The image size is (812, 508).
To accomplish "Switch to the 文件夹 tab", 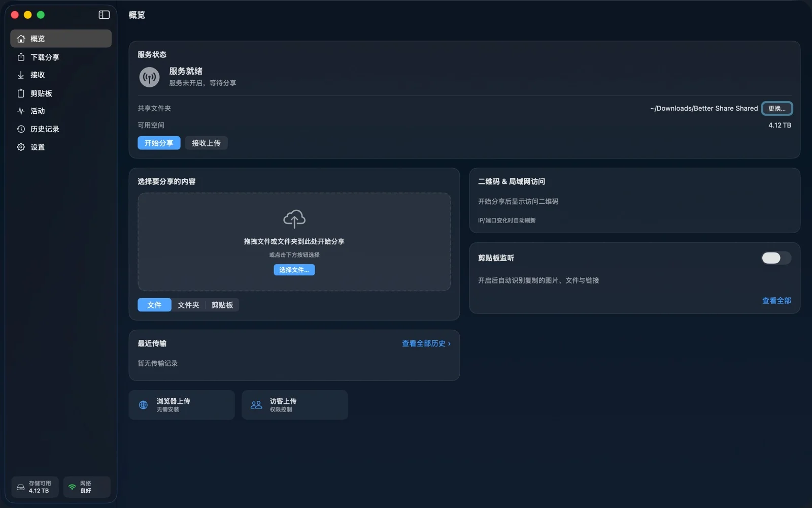I will (188, 305).
